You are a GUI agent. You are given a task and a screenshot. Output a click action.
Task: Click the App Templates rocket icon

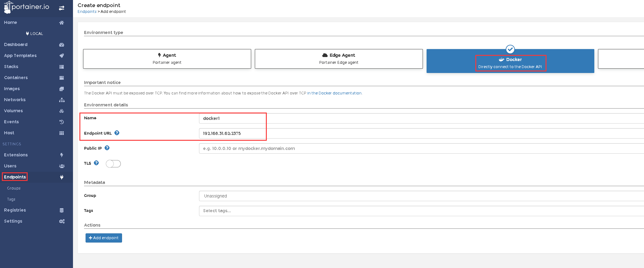[x=62, y=56]
